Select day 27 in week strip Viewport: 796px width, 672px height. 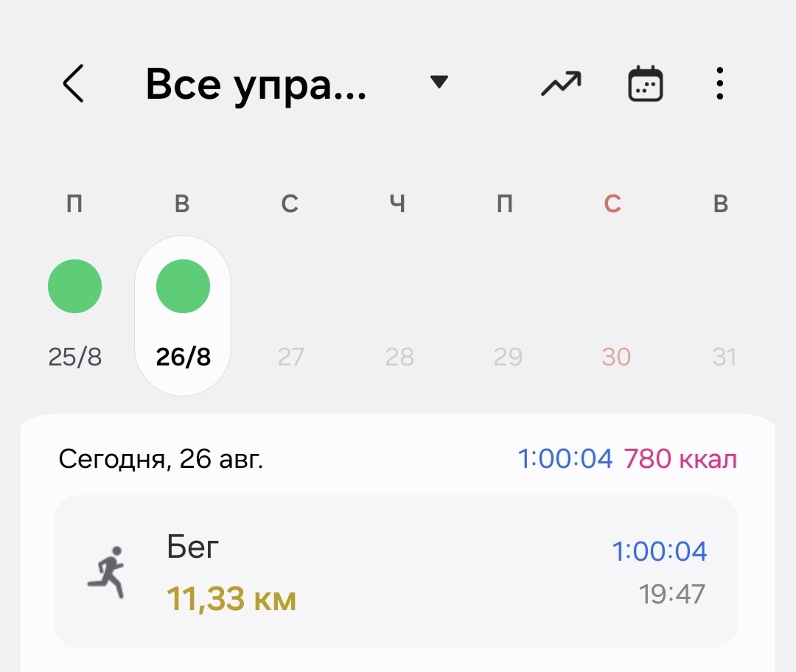pos(291,357)
